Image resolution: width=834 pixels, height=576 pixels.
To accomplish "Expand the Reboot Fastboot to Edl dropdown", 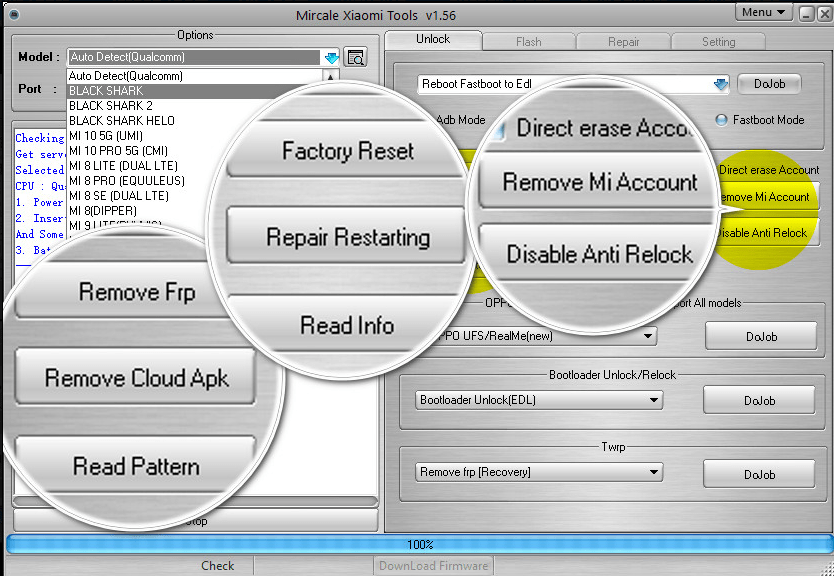I will (x=721, y=84).
